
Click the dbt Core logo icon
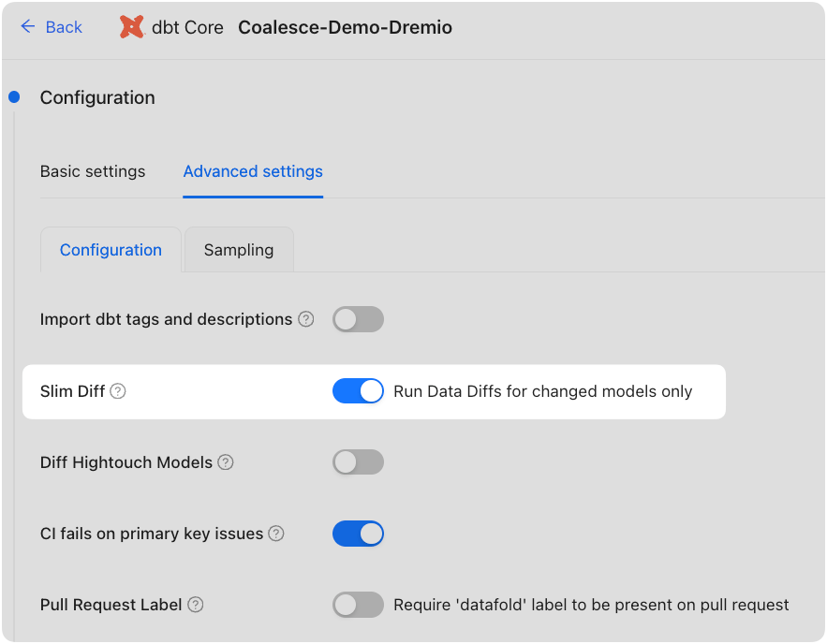131,27
